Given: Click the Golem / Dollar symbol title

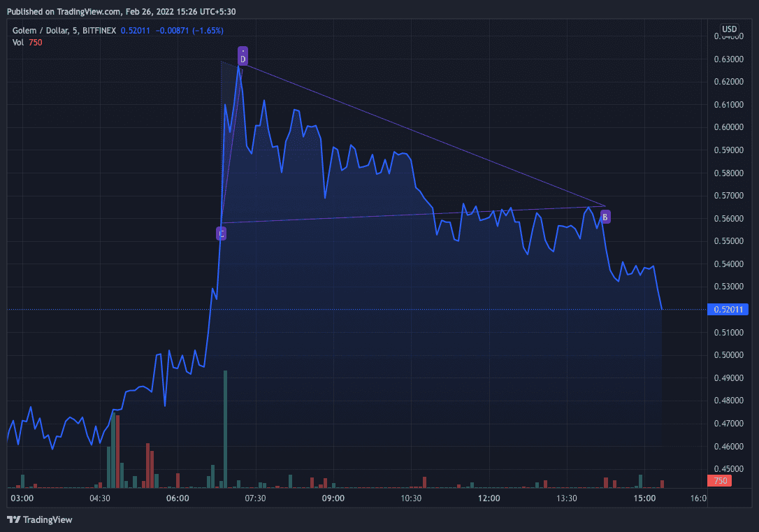Looking at the screenshot, I should [x=43, y=30].
